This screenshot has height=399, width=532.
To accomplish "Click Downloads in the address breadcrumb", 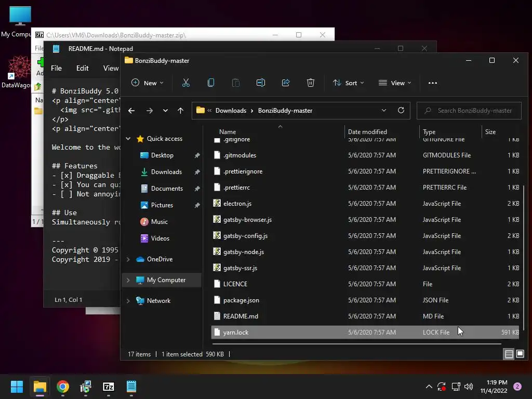I will (x=231, y=111).
